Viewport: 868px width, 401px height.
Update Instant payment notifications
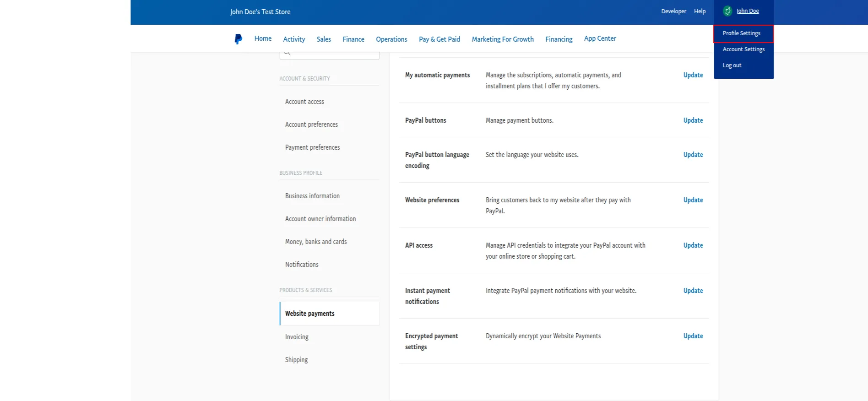point(693,291)
